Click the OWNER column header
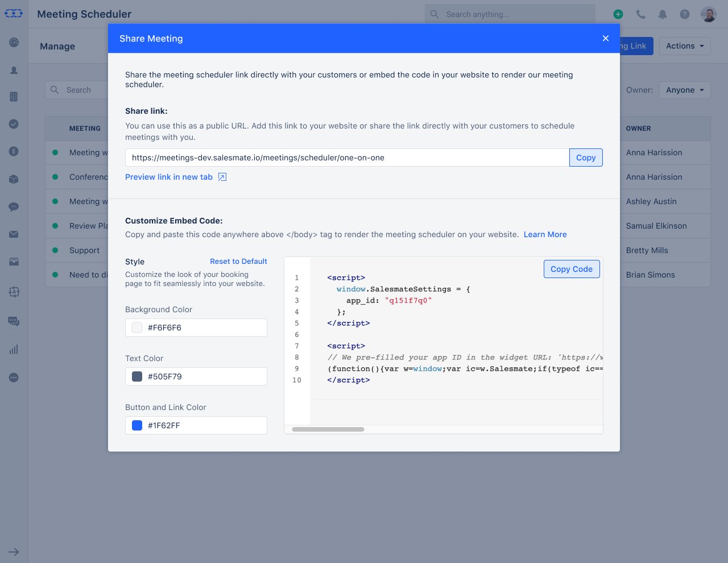 click(638, 129)
